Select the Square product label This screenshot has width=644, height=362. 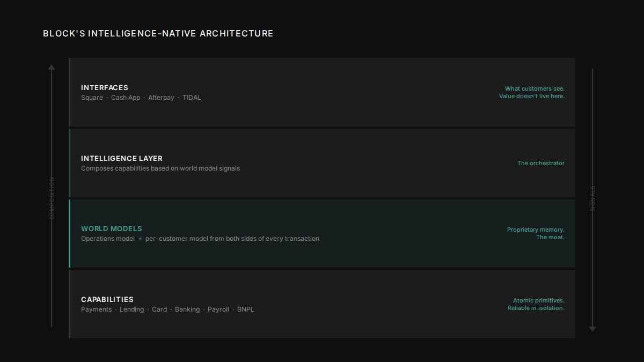pos(92,97)
